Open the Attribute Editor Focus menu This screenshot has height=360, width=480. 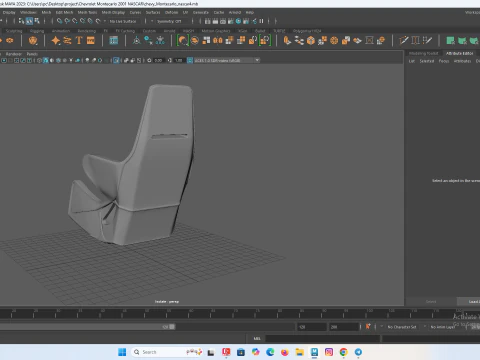(x=444, y=61)
